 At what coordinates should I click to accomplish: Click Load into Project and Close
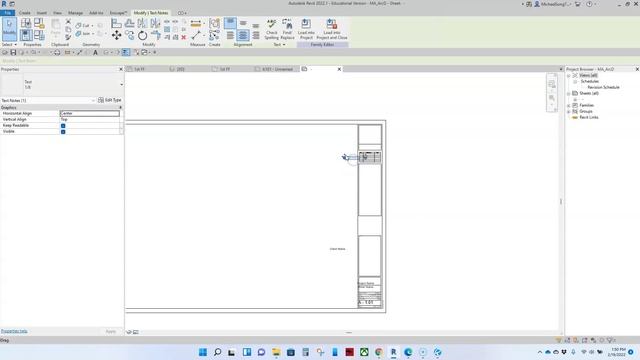click(x=332, y=29)
